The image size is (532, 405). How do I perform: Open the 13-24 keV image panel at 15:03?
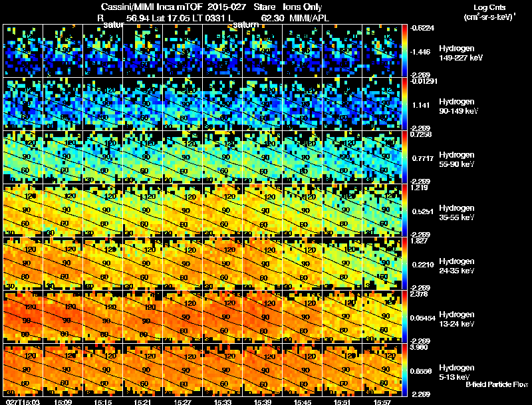pyautogui.click(x=23, y=317)
